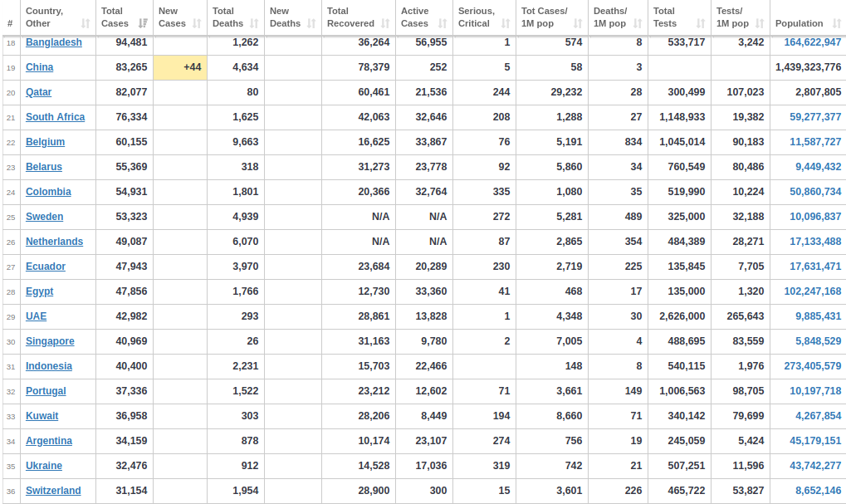Select UAE total tests value 2,626,000
The height and width of the screenshot is (504, 846).
click(682, 316)
